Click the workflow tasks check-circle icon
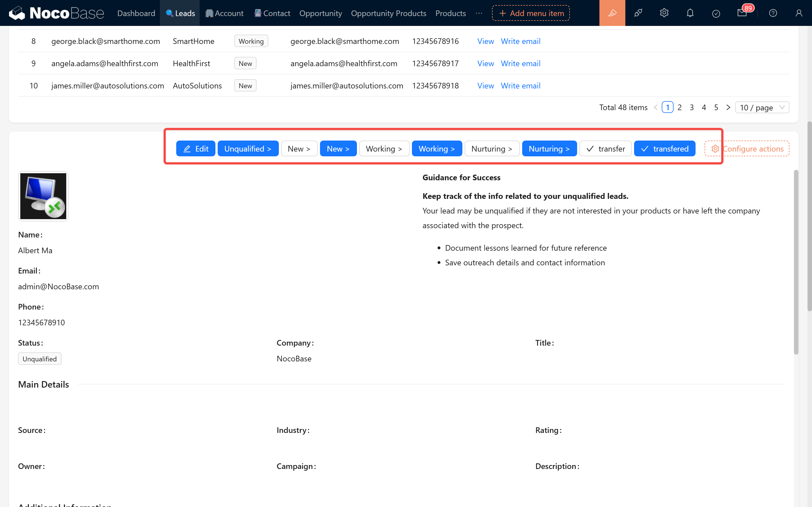The height and width of the screenshot is (507, 812). (716, 14)
